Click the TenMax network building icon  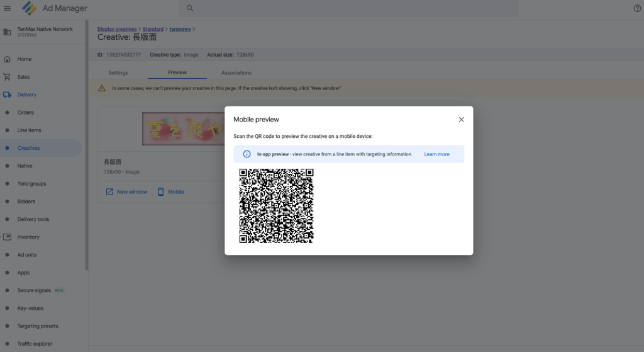click(7, 32)
